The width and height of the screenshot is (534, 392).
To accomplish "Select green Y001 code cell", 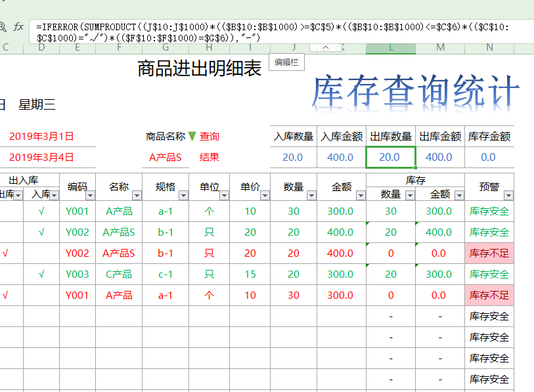I will [x=78, y=211].
